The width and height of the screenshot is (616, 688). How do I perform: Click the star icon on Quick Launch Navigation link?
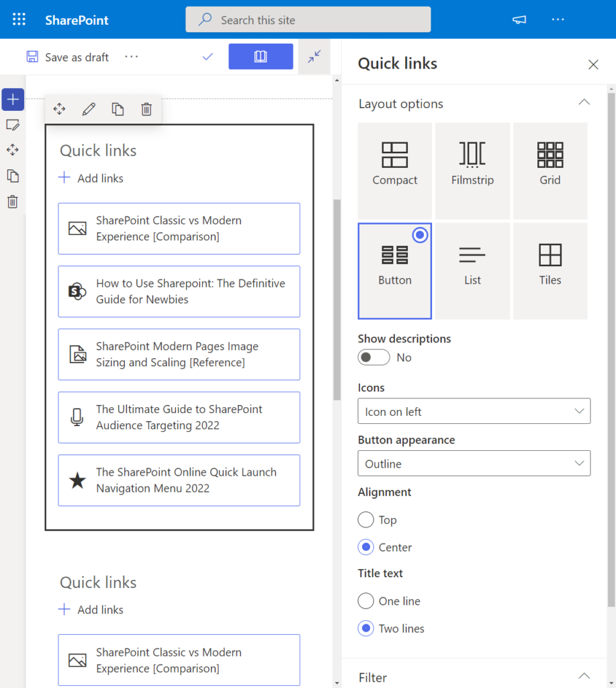pyautogui.click(x=78, y=480)
